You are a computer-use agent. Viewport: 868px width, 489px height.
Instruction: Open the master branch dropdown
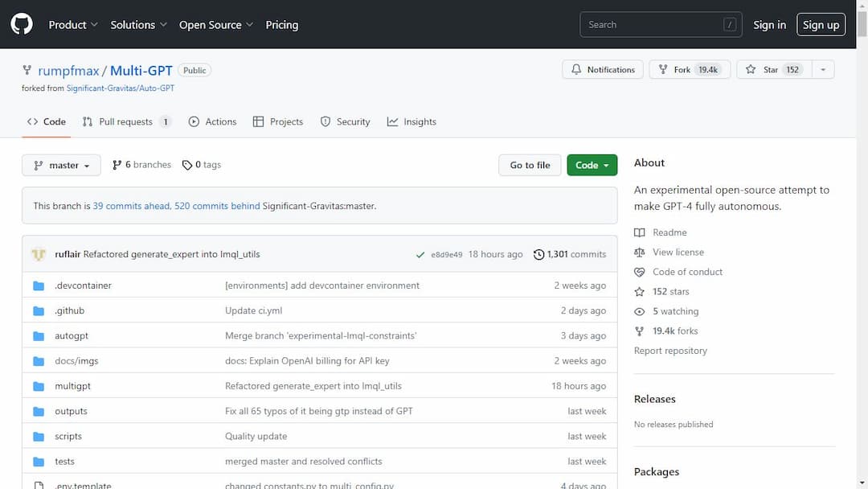pyautogui.click(x=61, y=165)
